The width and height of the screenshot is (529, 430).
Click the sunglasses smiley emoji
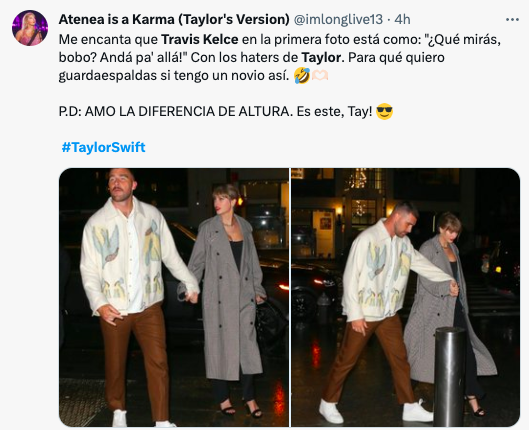coord(384,111)
